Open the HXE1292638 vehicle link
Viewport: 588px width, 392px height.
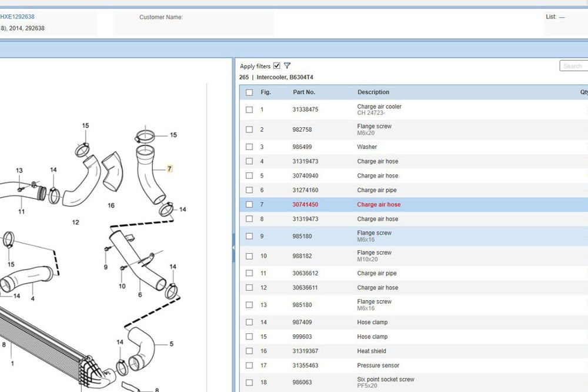click(17, 16)
